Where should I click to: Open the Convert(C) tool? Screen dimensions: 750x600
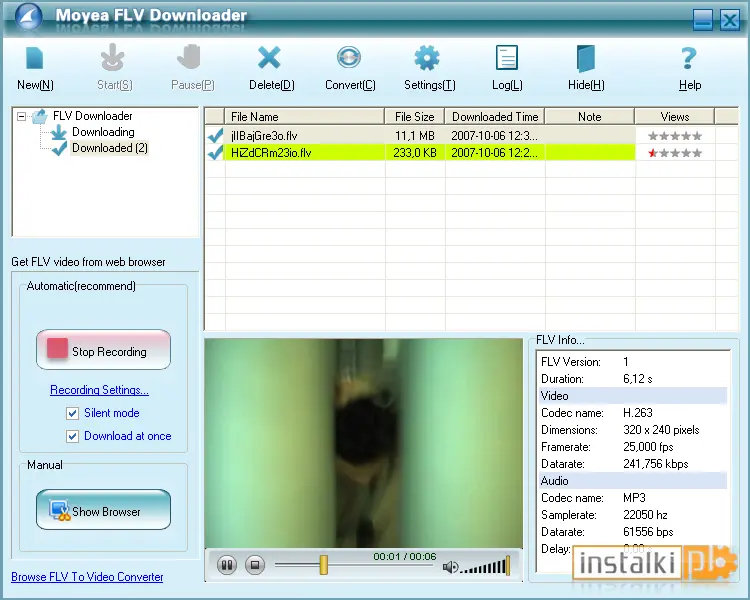[349, 57]
